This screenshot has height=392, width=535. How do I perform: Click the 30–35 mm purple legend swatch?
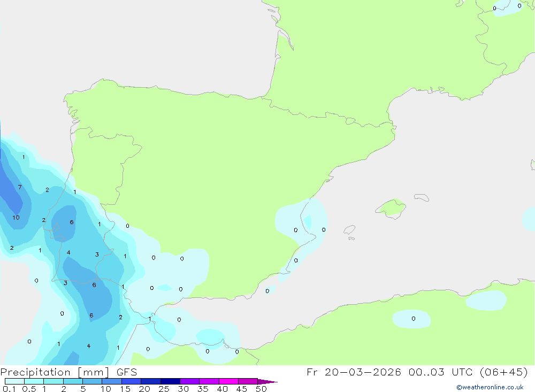tap(190, 381)
